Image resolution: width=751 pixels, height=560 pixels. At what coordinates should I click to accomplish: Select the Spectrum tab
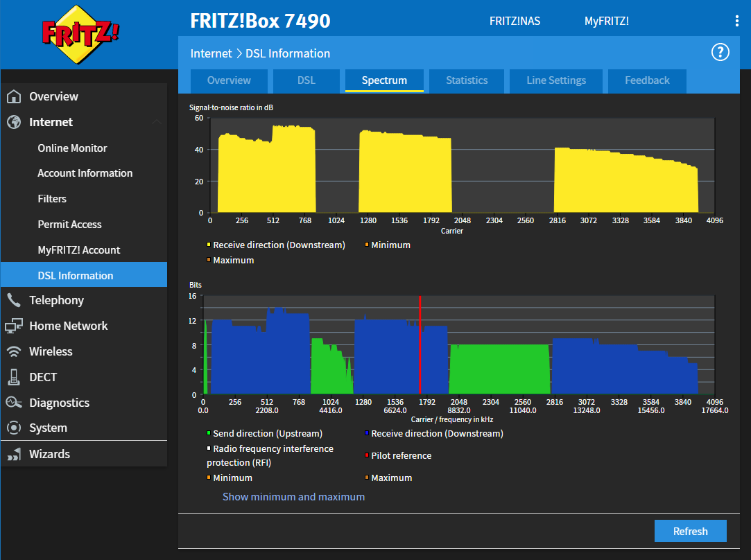click(384, 80)
